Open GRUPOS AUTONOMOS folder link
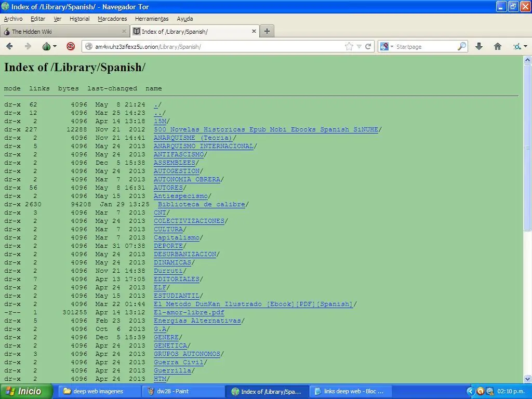532x399 pixels. (187, 354)
